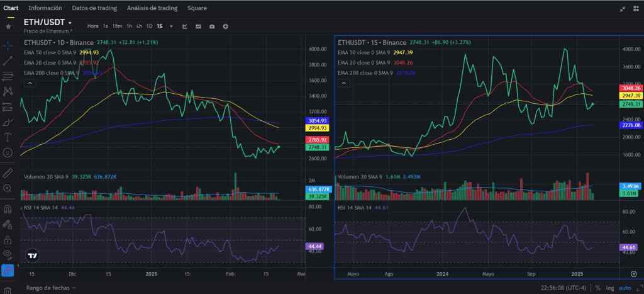Collapse right chart indicator legend
644x294 pixels.
[344, 83]
